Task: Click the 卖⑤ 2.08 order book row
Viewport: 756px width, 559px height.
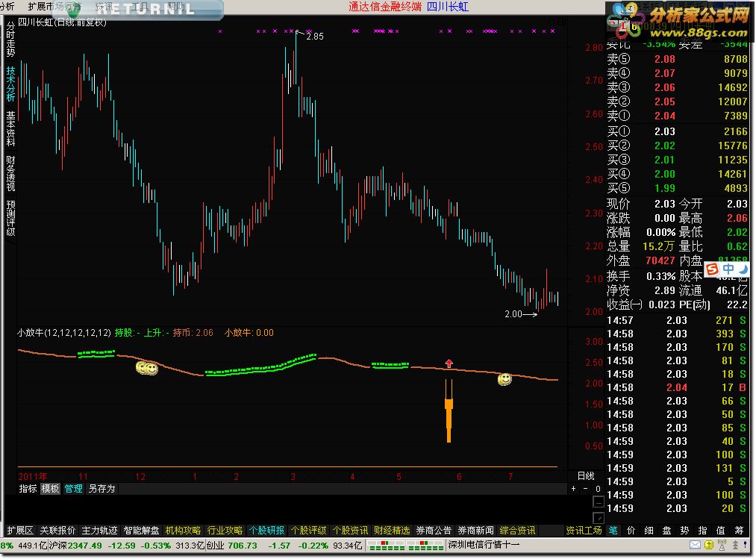Action: (x=677, y=59)
